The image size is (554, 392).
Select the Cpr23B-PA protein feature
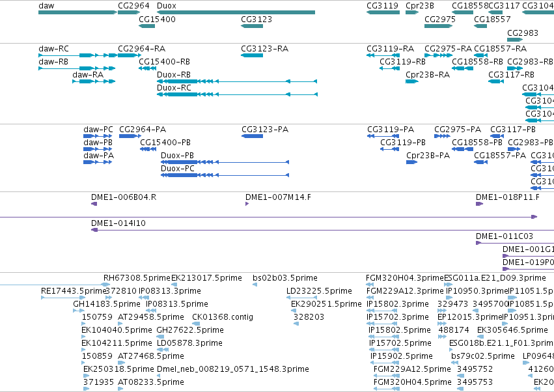coord(411,162)
